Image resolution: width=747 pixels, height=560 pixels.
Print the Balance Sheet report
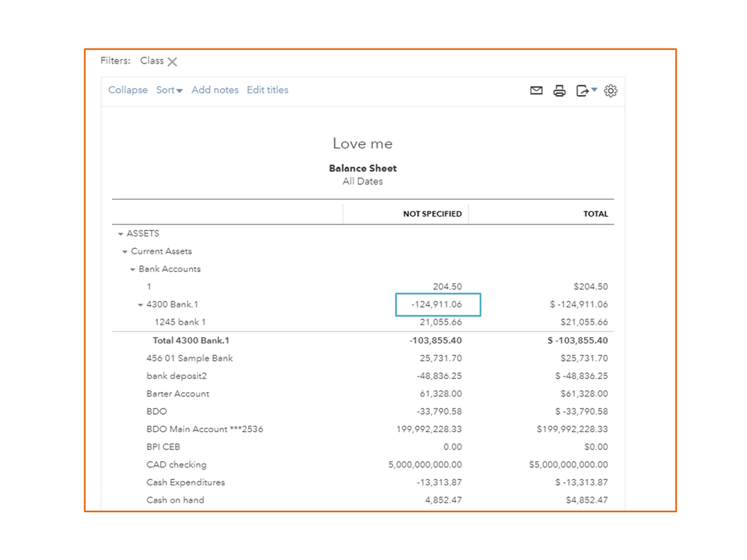pos(559,90)
